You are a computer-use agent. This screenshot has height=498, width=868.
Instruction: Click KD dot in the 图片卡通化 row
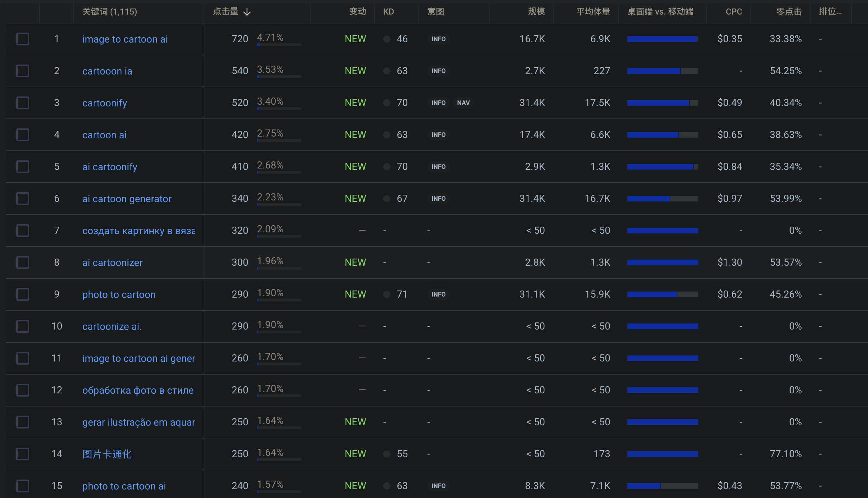click(x=387, y=454)
